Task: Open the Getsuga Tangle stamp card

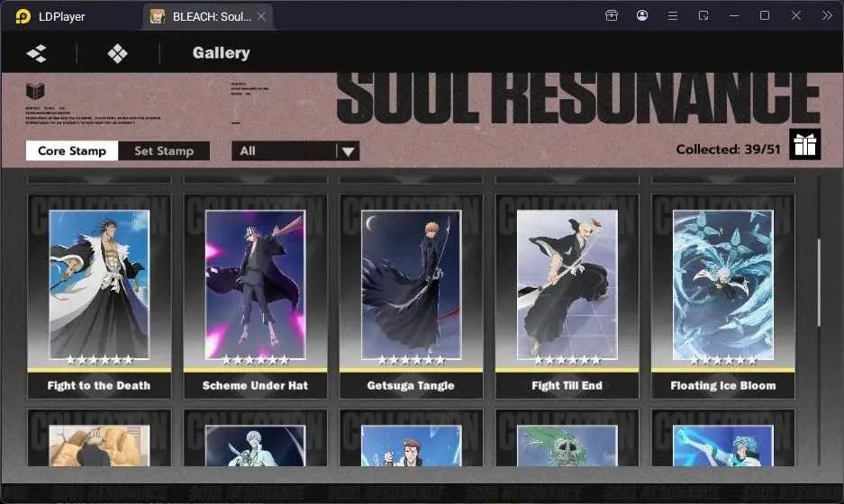Action: (411, 296)
